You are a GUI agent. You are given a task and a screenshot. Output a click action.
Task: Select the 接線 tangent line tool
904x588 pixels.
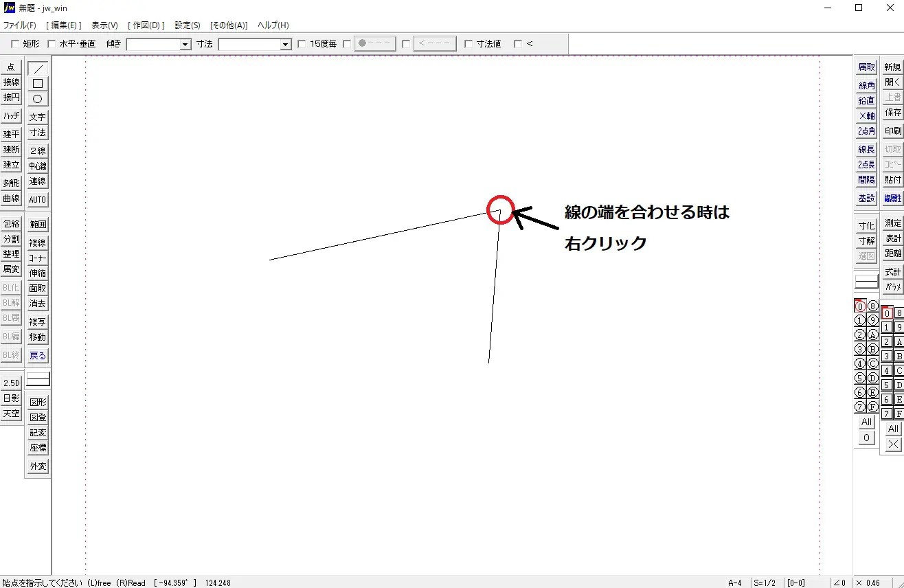click(x=11, y=82)
